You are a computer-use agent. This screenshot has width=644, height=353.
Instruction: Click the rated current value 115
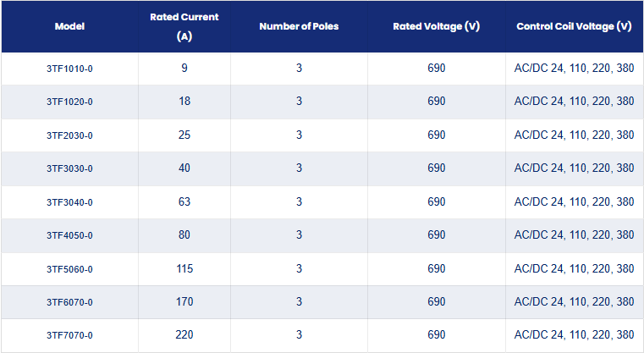click(x=184, y=268)
